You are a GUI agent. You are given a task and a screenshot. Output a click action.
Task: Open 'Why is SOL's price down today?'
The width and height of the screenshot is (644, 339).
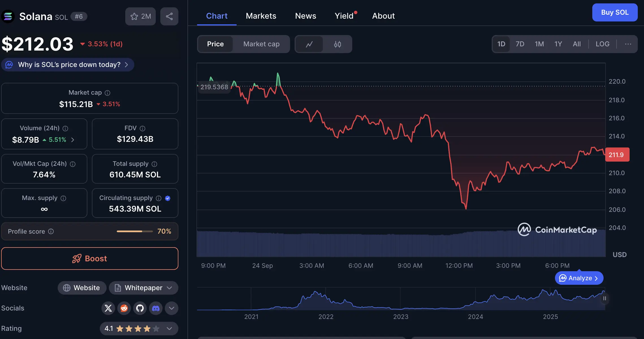click(68, 65)
